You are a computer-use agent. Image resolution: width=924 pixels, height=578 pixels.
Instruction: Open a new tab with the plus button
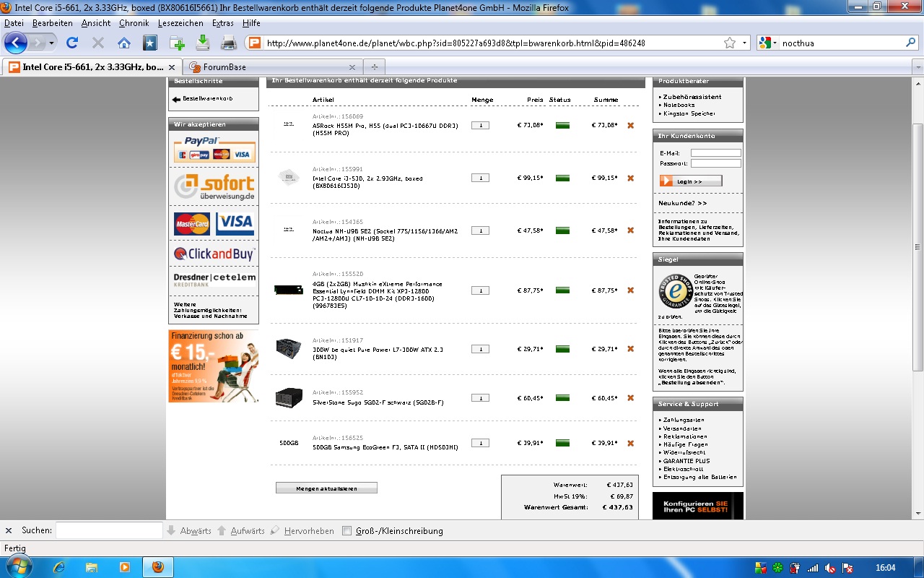tap(374, 67)
